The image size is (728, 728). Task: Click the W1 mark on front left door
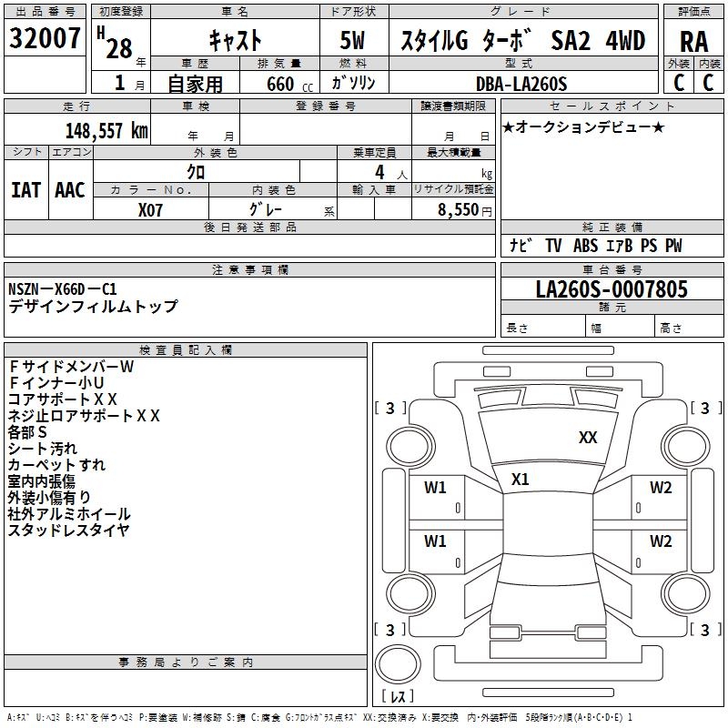coord(435,488)
